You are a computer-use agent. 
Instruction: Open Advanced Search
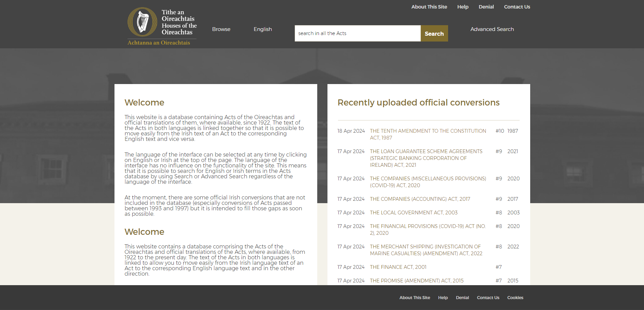pos(492,29)
